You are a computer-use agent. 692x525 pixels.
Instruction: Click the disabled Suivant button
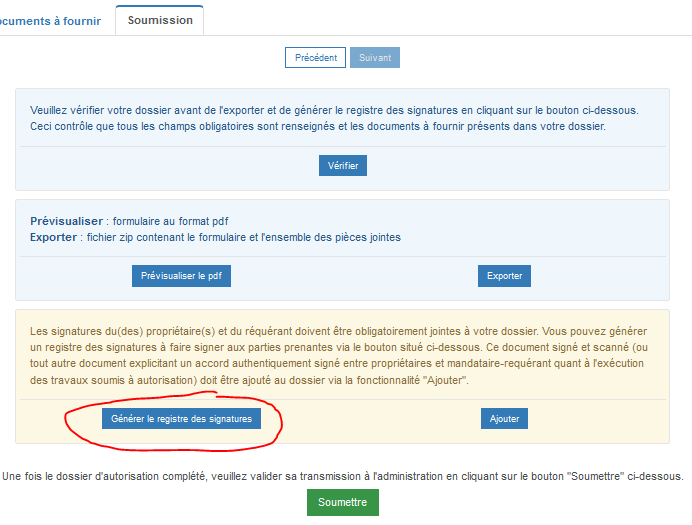[x=375, y=57]
